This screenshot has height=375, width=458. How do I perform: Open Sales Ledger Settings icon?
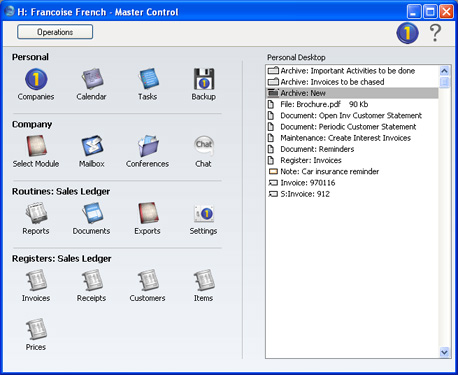coord(204,213)
